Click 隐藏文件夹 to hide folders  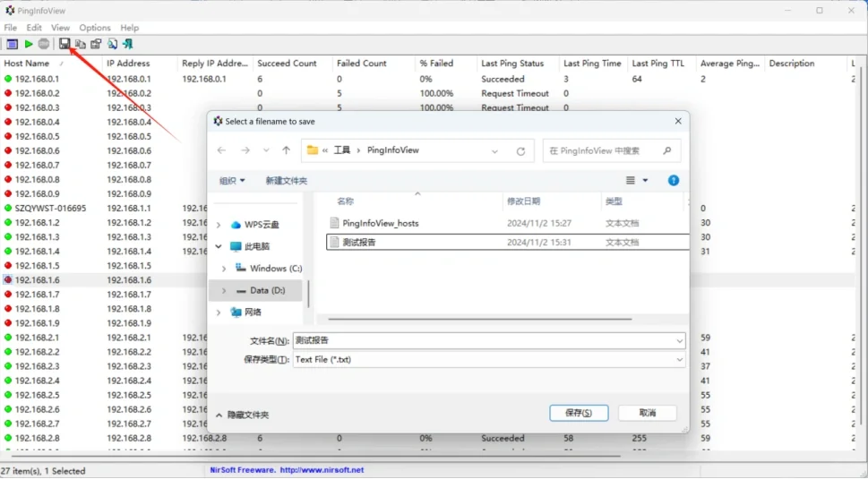(242, 415)
